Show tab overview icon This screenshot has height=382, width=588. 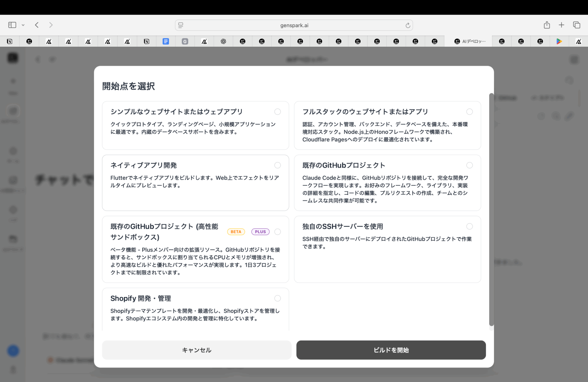tap(577, 25)
